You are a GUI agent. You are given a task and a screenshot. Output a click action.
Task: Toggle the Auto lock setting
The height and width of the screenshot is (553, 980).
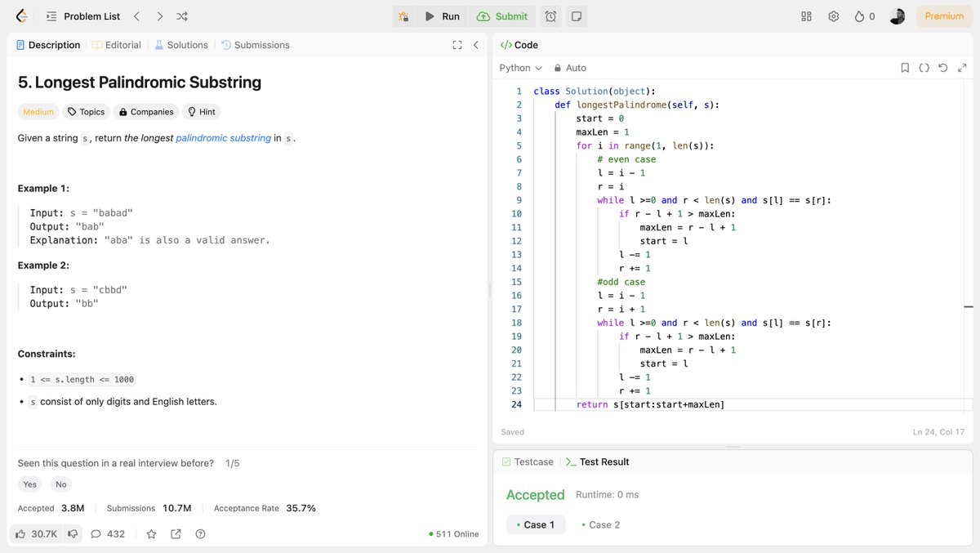[570, 68]
